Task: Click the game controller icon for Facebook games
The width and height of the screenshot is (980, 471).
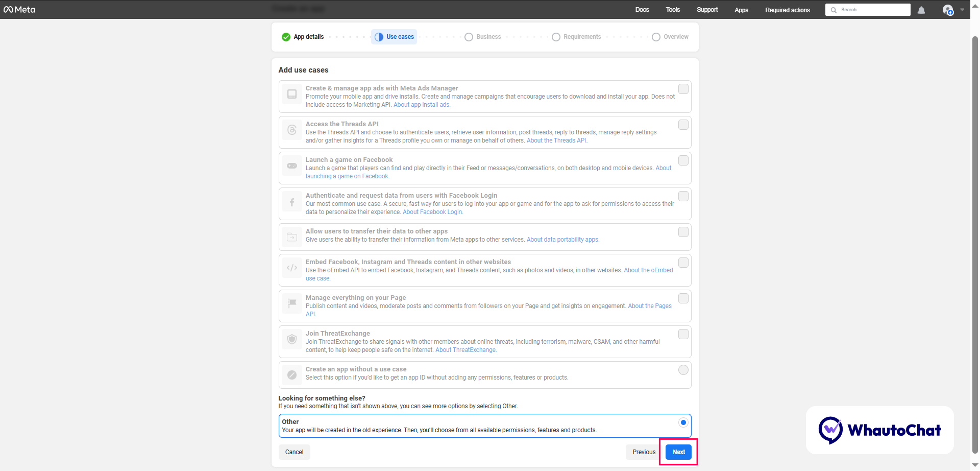Action: click(292, 166)
